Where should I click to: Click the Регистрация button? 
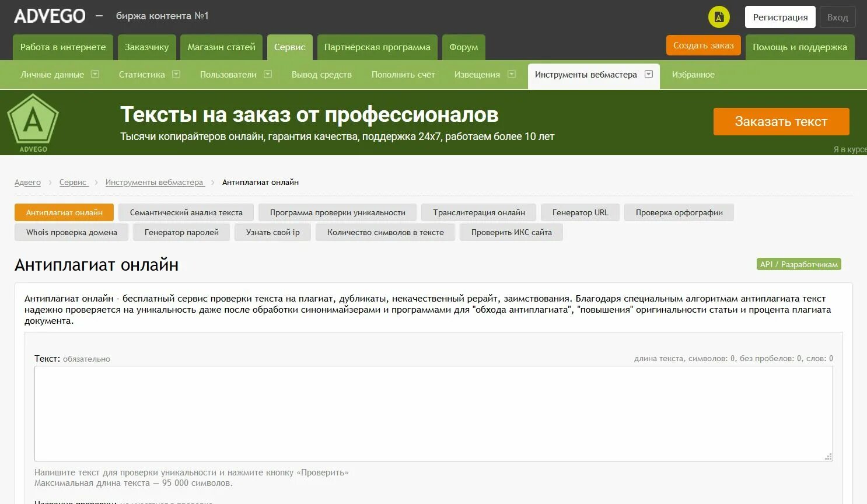780,17
